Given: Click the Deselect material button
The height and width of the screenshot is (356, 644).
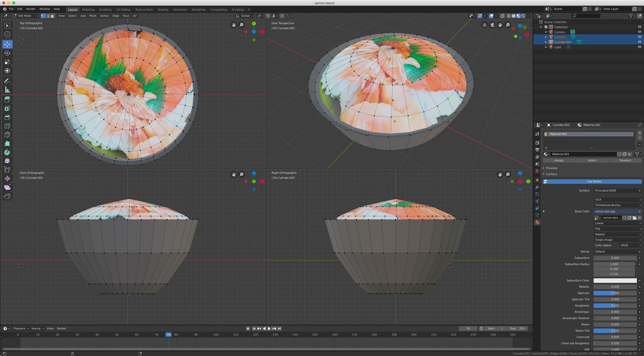Looking at the screenshot, I should (x=625, y=161).
